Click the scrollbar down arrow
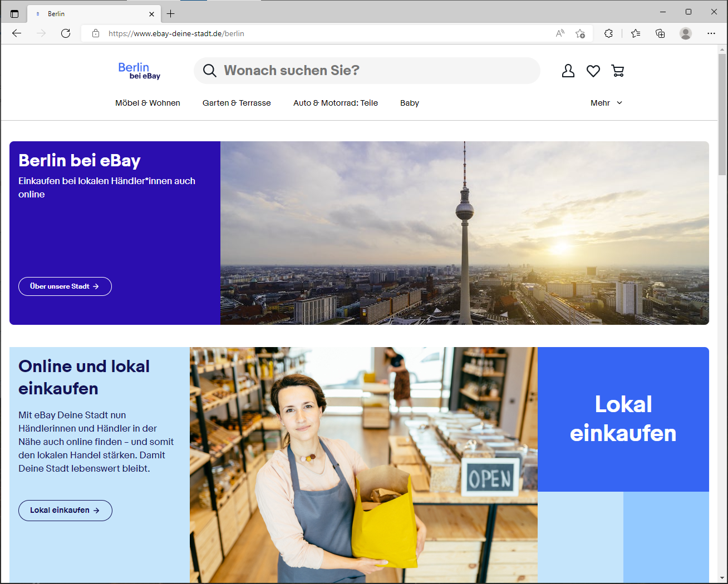This screenshot has width=728, height=584. 722,578
